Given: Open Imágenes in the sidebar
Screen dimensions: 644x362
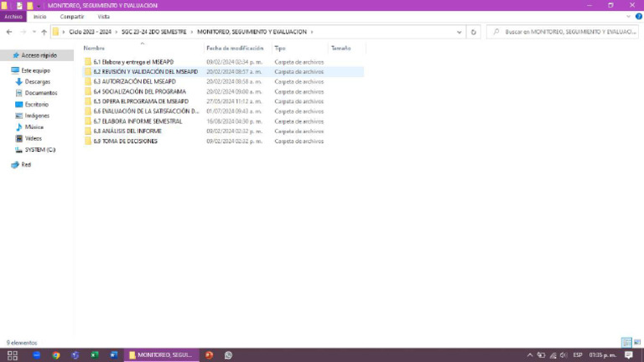Looking at the screenshot, I should click(x=37, y=116).
